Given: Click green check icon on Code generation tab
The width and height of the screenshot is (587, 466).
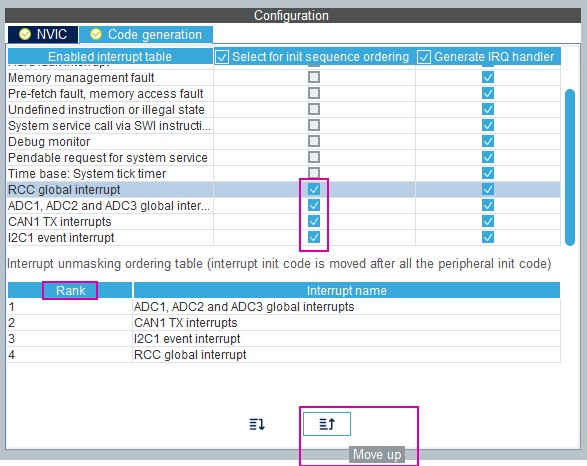Looking at the screenshot, I should coord(96,34).
